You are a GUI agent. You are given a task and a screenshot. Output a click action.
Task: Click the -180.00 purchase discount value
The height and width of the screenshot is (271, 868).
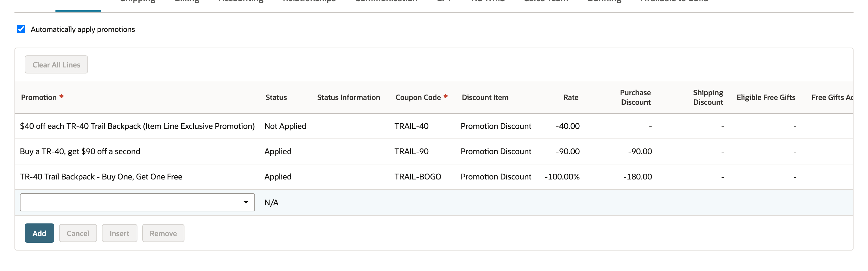(637, 177)
